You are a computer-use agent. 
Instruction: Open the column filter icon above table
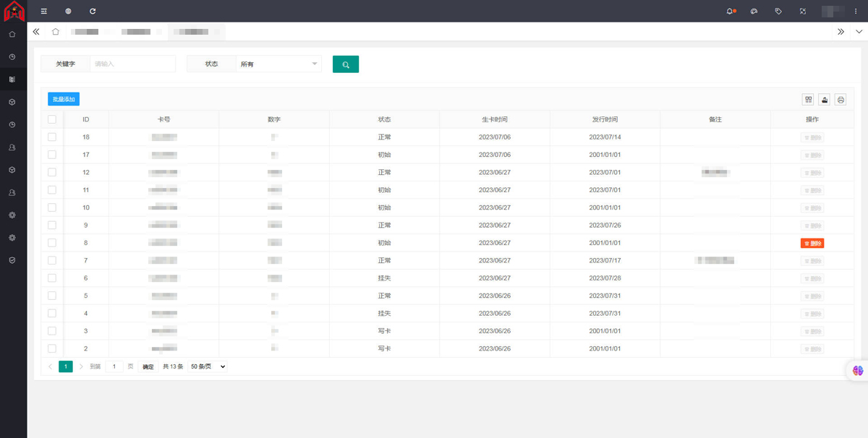(x=808, y=100)
